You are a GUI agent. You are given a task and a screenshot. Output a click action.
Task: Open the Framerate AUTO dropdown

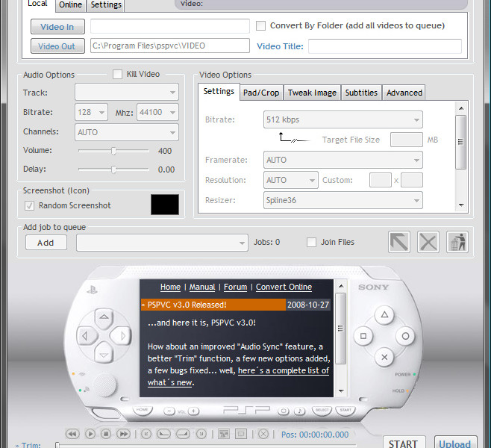pyautogui.click(x=343, y=160)
